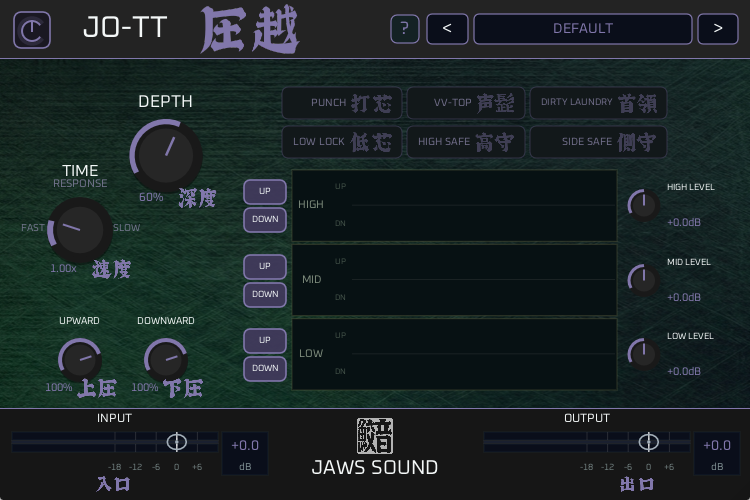Toggle UP for the LOW band

coord(265,341)
